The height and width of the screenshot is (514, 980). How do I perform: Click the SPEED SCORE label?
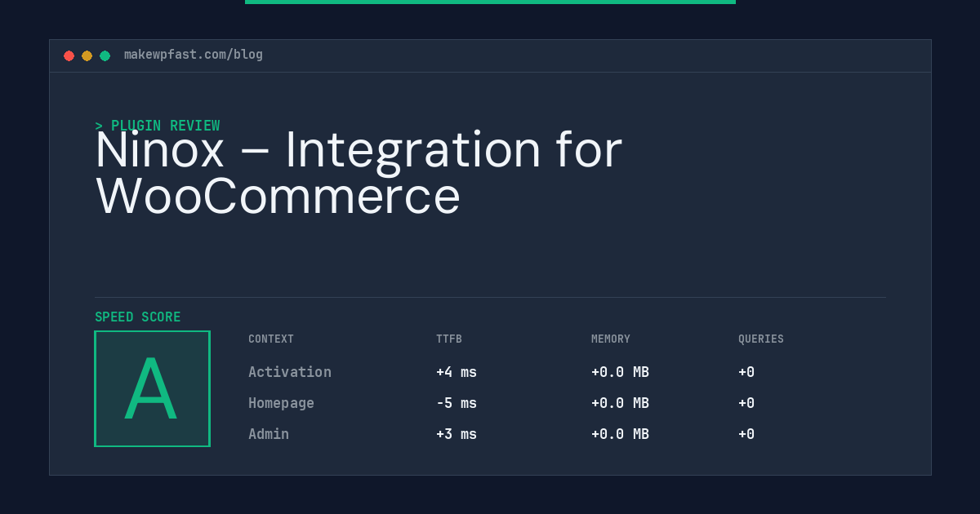[138, 317]
